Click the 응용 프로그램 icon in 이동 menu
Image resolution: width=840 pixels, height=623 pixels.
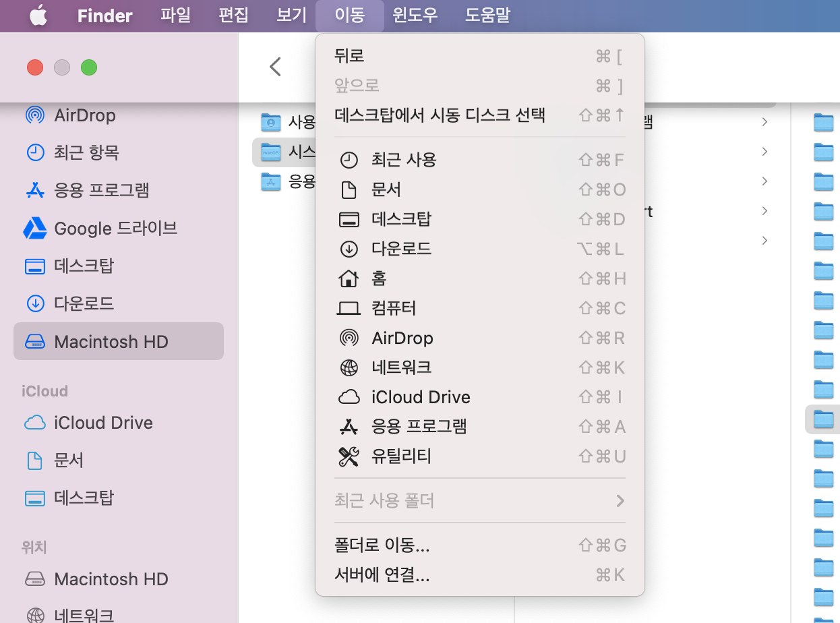click(349, 427)
